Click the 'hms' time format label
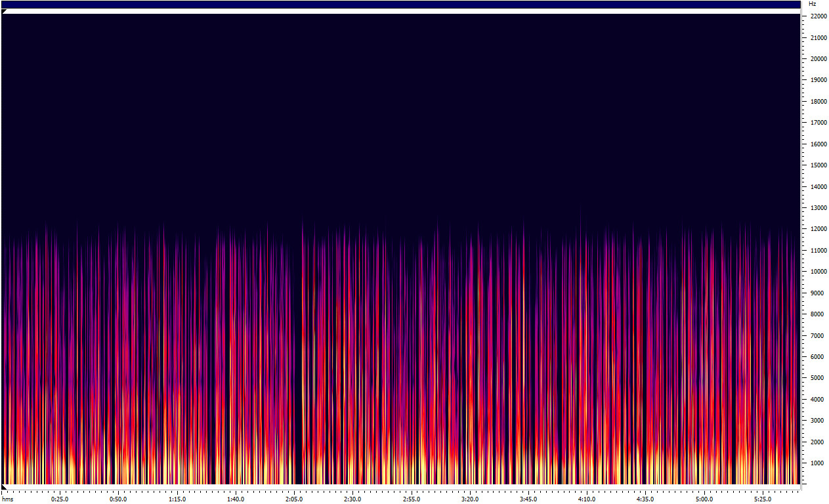 click(x=7, y=499)
